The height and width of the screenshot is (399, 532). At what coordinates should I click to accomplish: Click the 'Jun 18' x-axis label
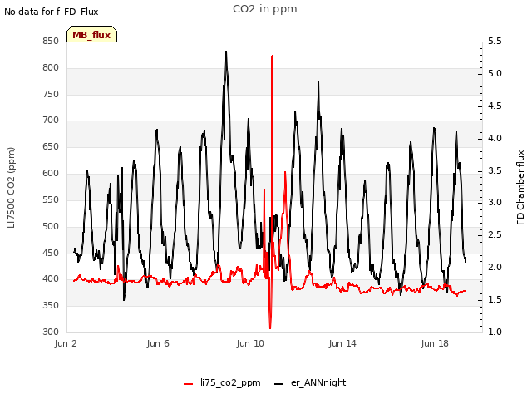click(435, 343)
